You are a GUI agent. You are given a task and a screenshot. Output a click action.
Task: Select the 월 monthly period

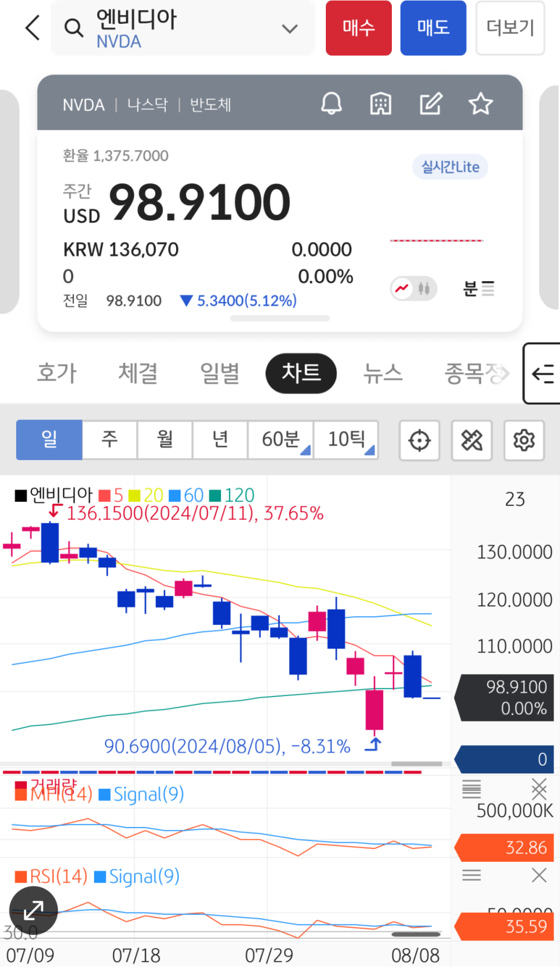tap(165, 440)
